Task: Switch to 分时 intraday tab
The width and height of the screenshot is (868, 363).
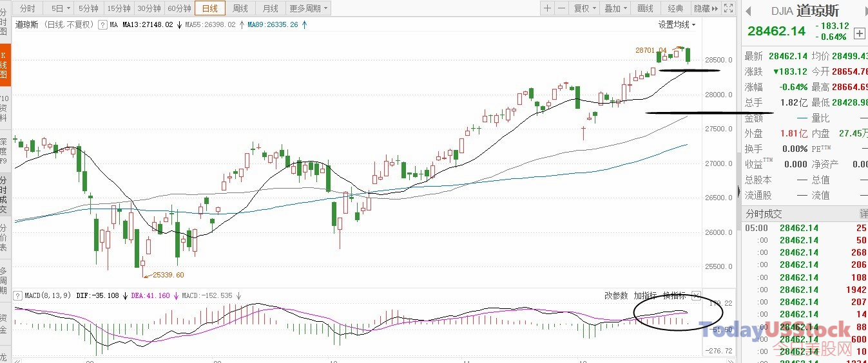Action: click(x=28, y=8)
